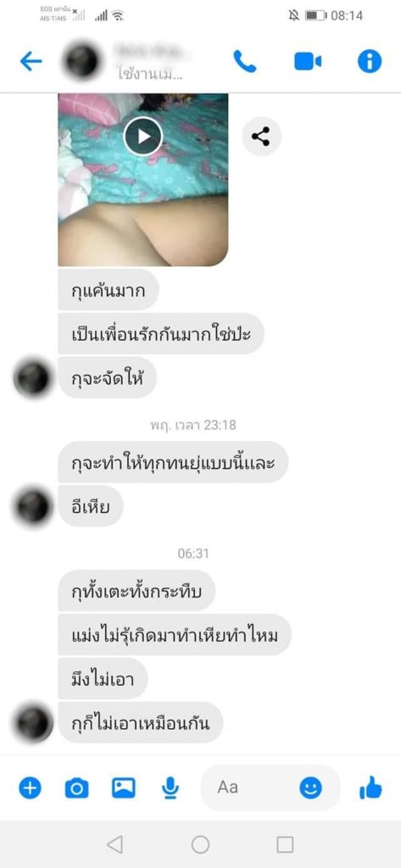Share the video using the share icon
This screenshot has width=401, height=868.
261,136
